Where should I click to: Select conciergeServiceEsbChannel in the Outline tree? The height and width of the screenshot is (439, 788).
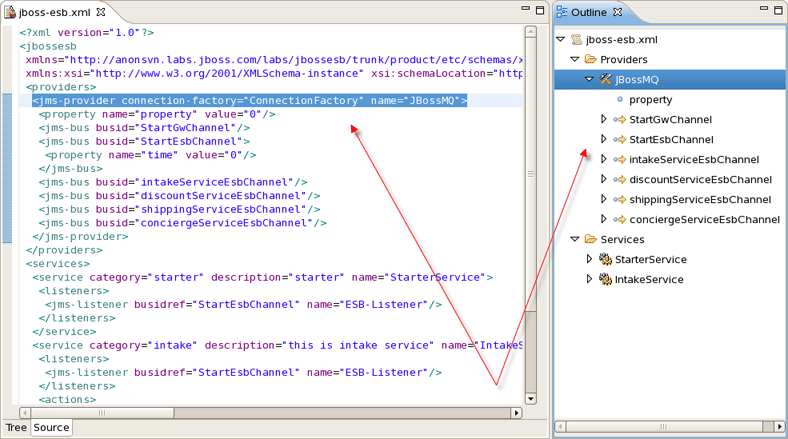[704, 220]
